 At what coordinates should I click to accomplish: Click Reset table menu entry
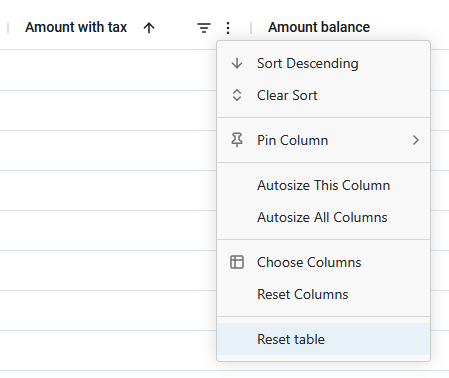click(323, 339)
